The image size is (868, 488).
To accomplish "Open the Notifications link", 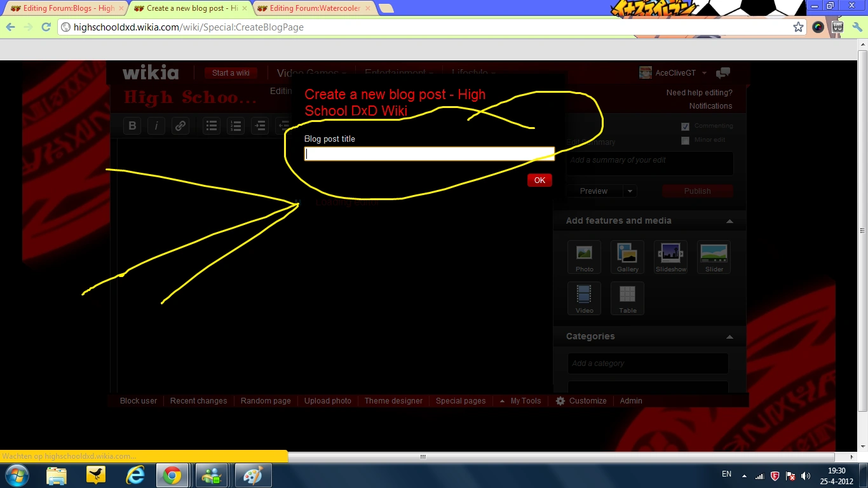I will click(x=710, y=106).
